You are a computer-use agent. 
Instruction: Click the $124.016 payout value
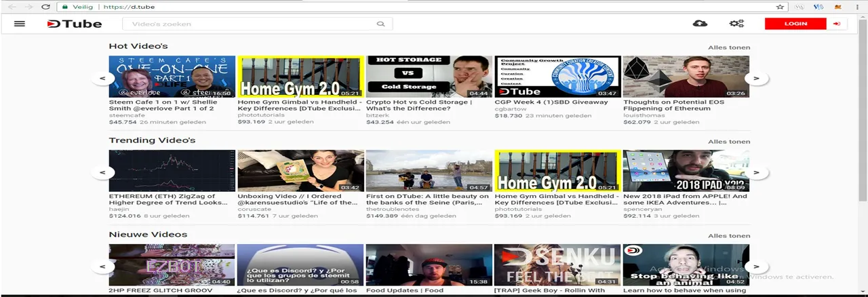[125, 216]
